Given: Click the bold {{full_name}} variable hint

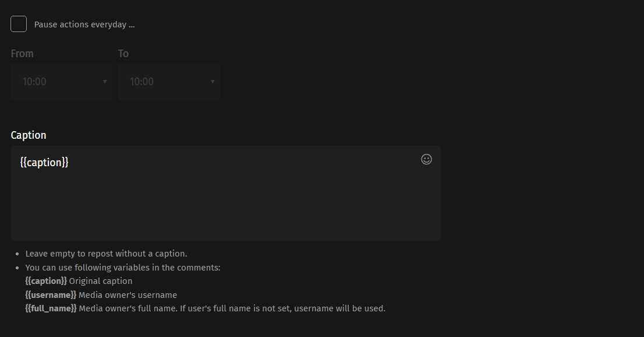Looking at the screenshot, I should click(x=51, y=308).
